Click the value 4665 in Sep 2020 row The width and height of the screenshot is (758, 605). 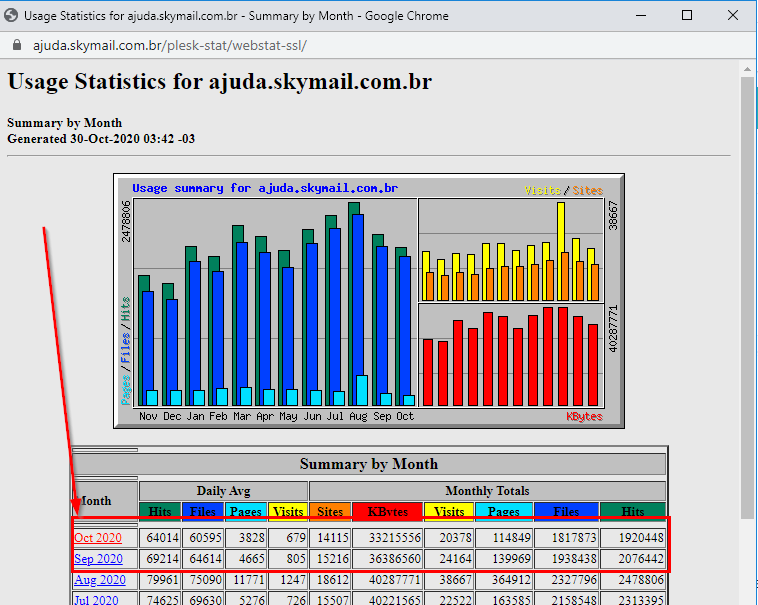pyautogui.click(x=252, y=559)
